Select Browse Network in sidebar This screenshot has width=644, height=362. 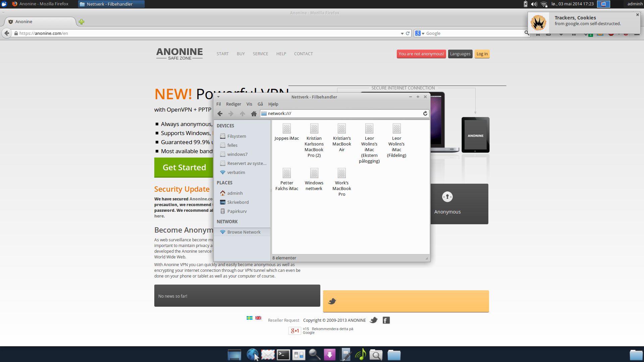coord(242,232)
